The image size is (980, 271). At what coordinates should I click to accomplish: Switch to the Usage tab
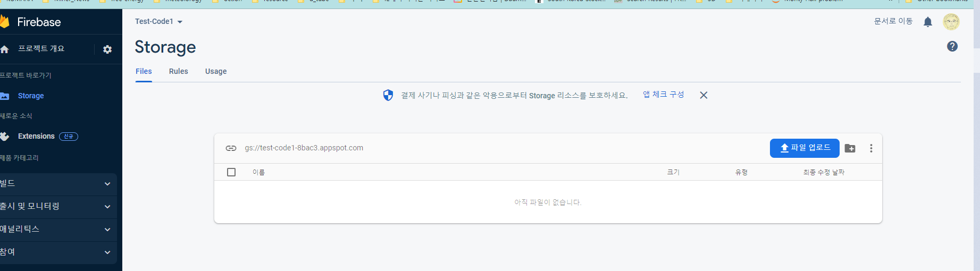(216, 71)
